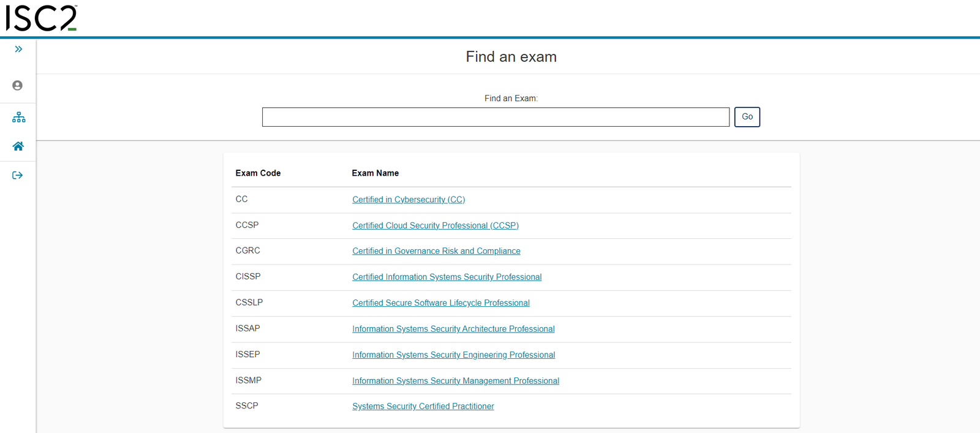This screenshot has height=433, width=980.
Task: Go to home via the house icon
Action: [18, 146]
